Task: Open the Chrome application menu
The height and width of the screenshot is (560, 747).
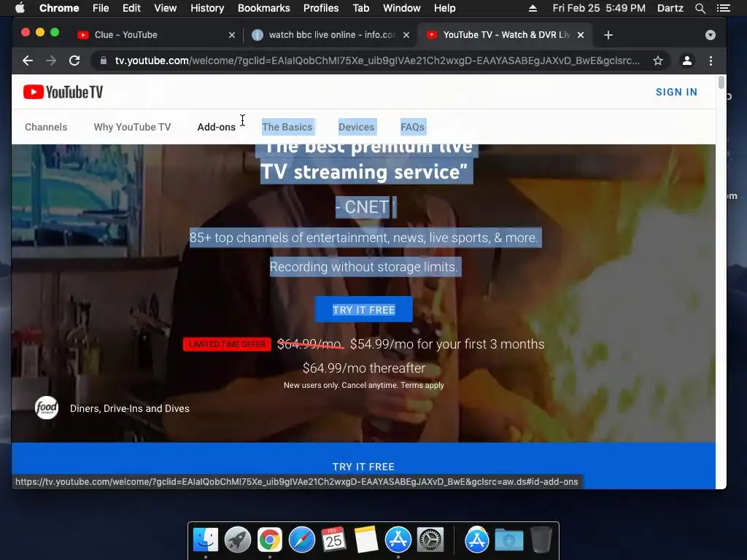Action: tap(59, 8)
